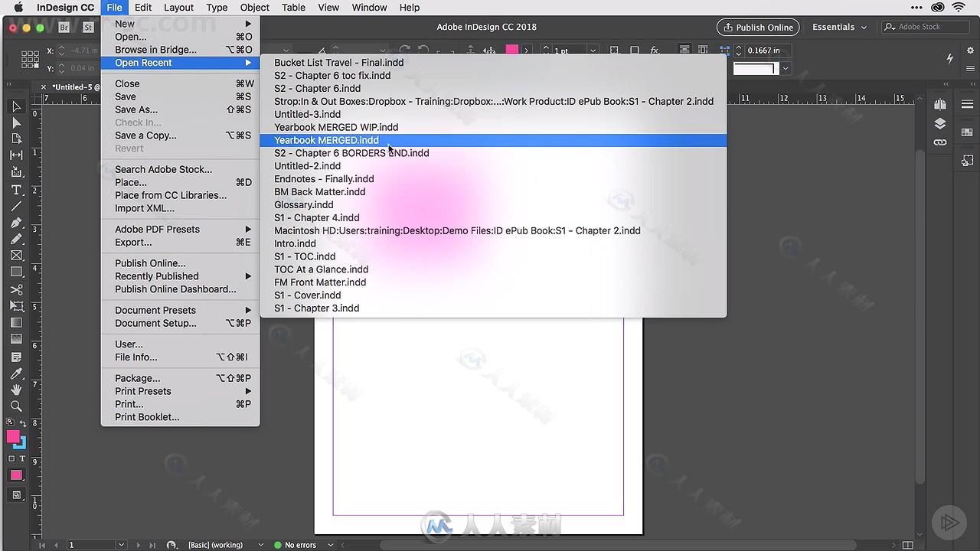The height and width of the screenshot is (551, 980).
Task: Open the Layers panel icon
Action: [940, 123]
